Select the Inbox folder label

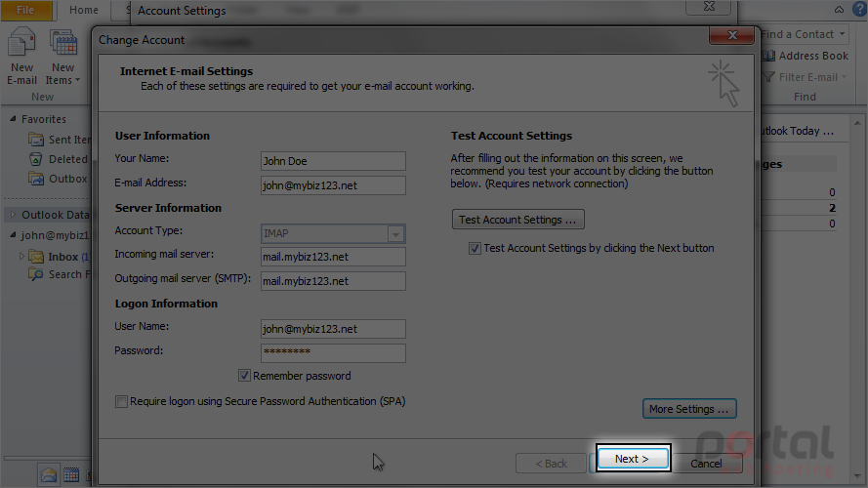(x=62, y=257)
